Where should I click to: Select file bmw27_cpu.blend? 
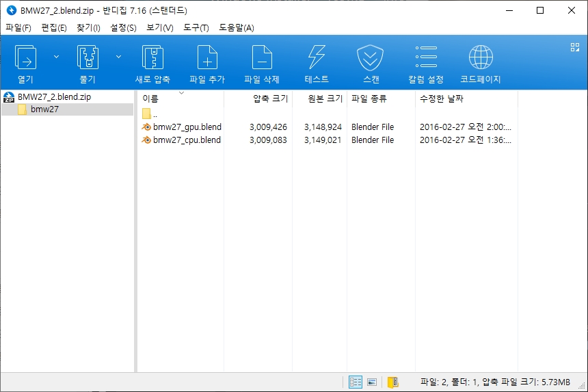click(x=187, y=140)
